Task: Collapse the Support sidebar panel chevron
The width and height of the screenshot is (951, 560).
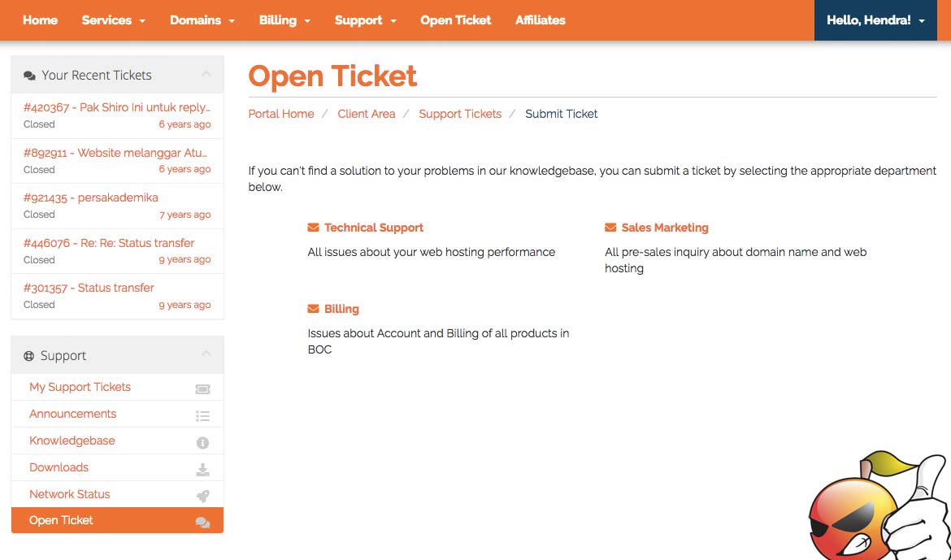Action: point(206,354)
